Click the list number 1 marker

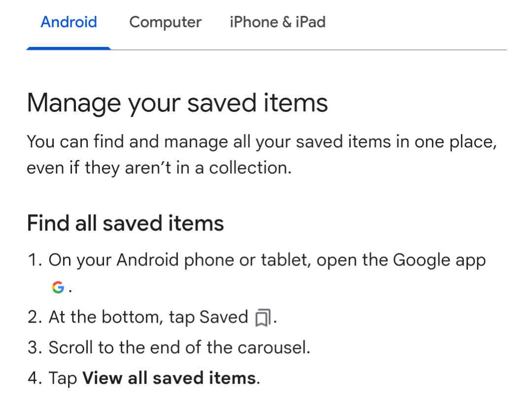pyautogui.click(x=34, y=260)
